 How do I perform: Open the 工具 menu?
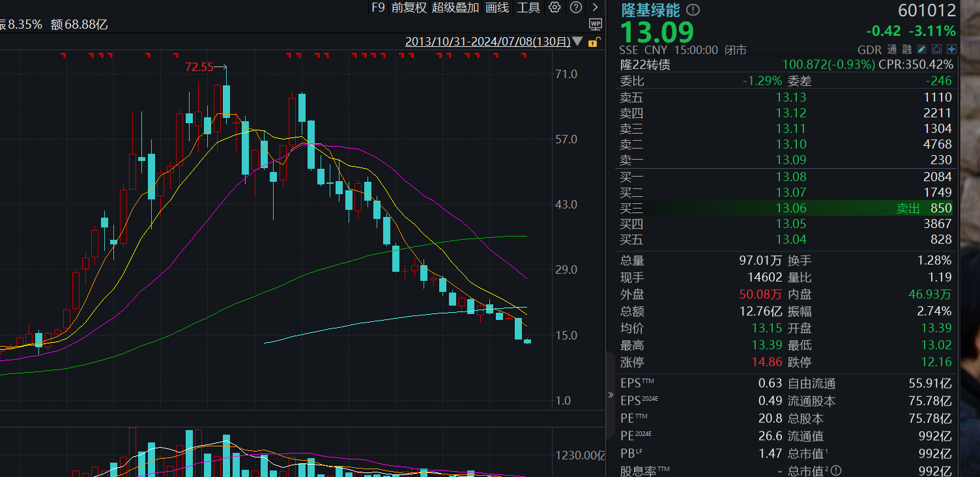[x=528, y=7]
